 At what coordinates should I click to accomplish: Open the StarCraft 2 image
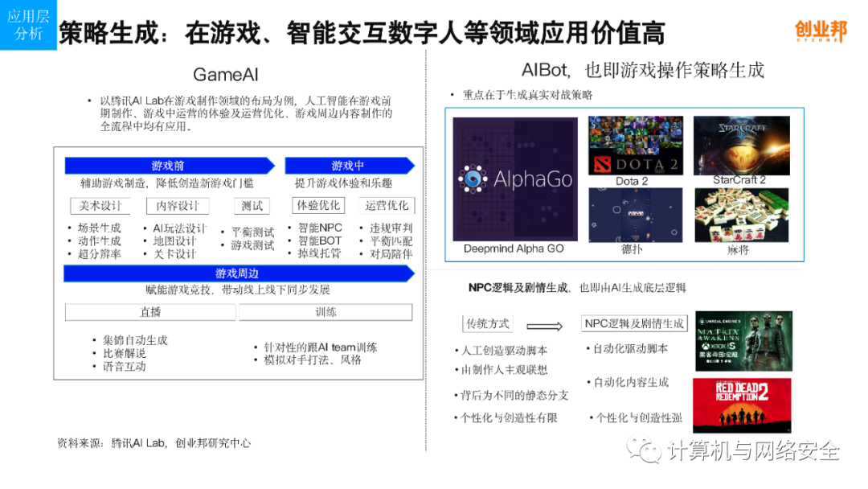742,146
